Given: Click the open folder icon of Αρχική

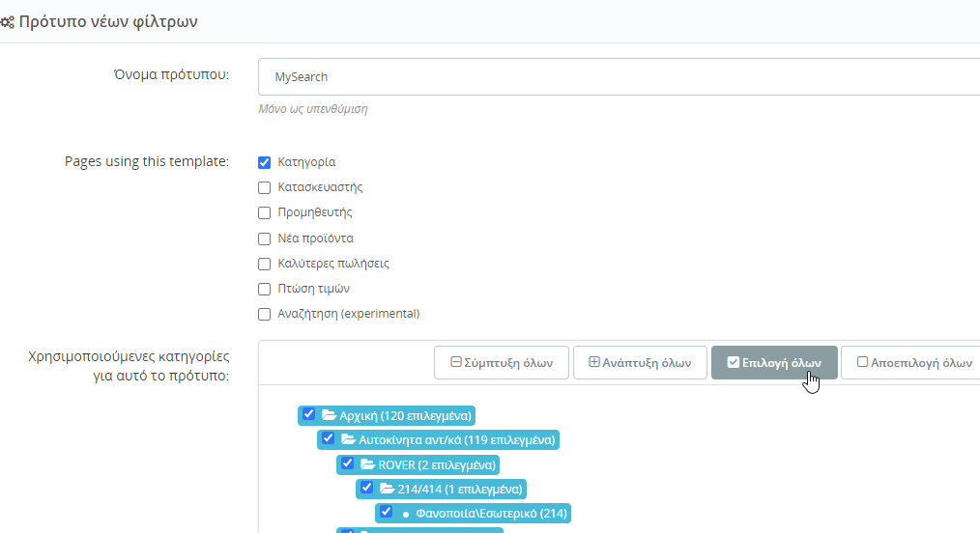Looking at the screenshot, I should point(330,415).
